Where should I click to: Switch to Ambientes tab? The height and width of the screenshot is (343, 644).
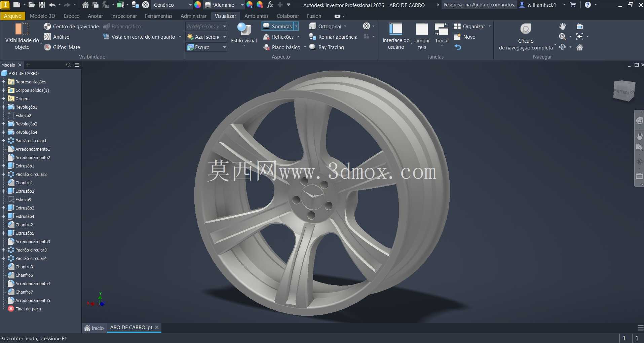256,16
